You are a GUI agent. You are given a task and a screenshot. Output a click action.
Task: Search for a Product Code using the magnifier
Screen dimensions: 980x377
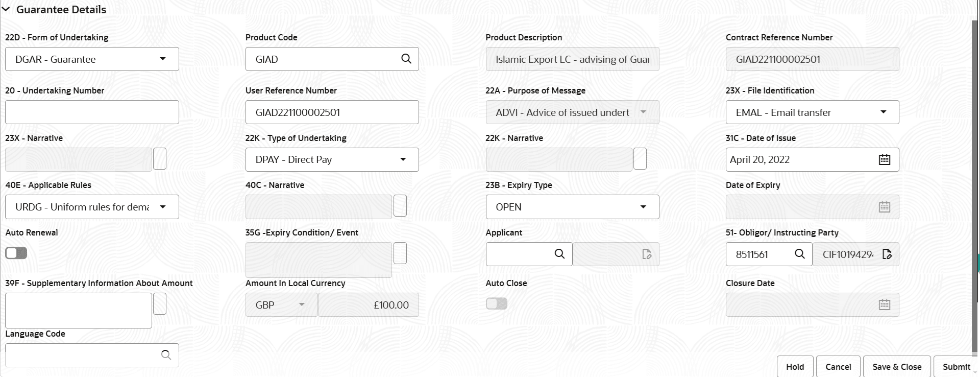pos(406,59)
